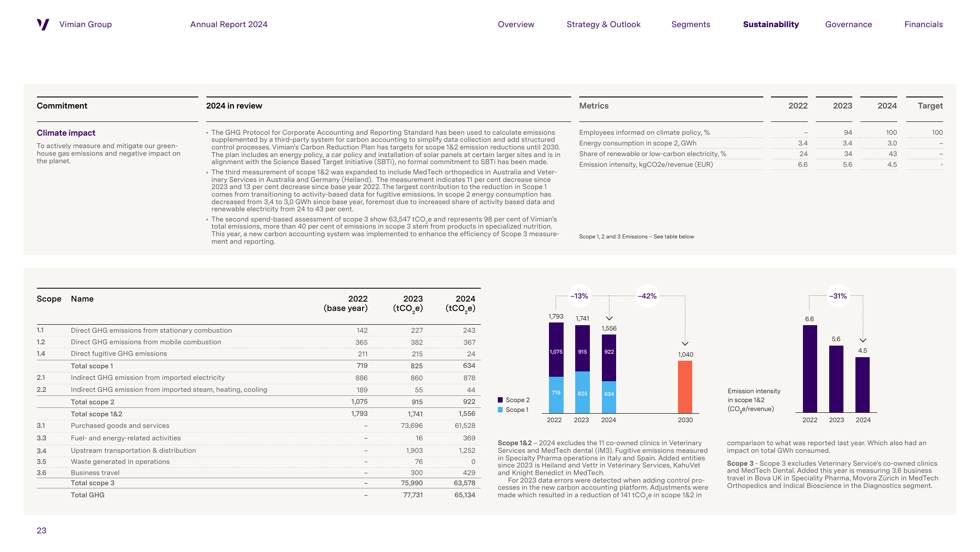The height and width of the screenshot is (552, 980).
Task: Switch to the Governance tab
Action: coord(848,24)
